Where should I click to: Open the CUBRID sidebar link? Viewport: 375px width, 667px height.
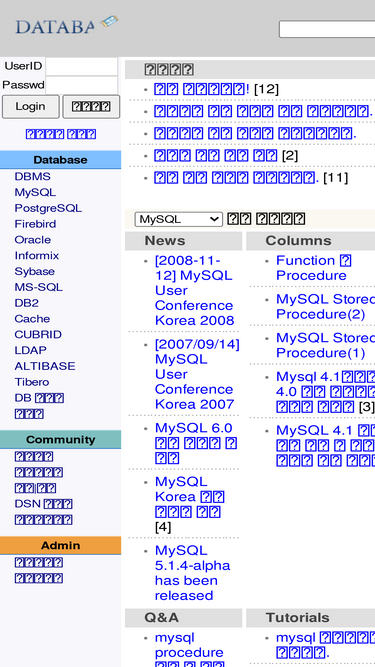tap(38, 334)
